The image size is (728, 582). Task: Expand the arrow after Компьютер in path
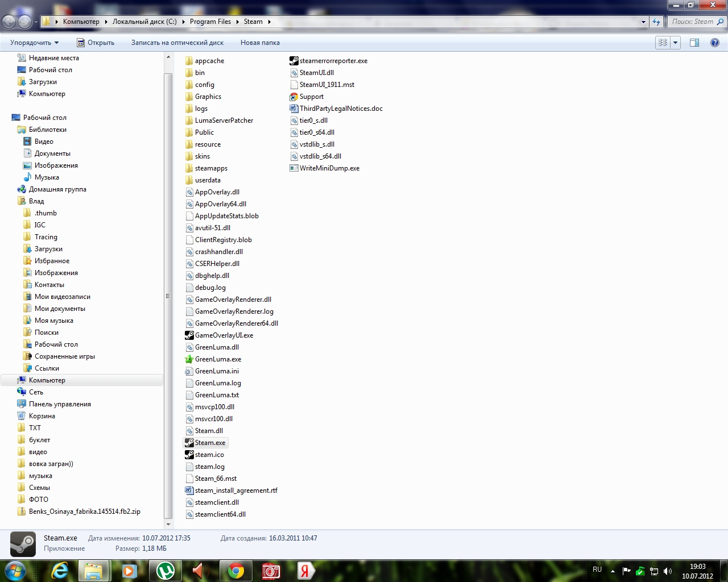pos(105,22)
